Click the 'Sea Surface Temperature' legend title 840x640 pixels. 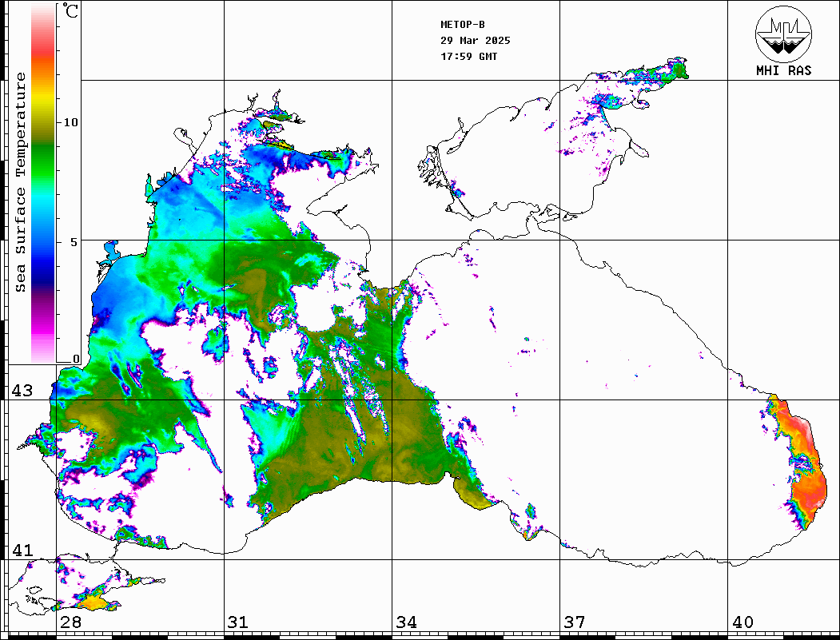point(21,182)
